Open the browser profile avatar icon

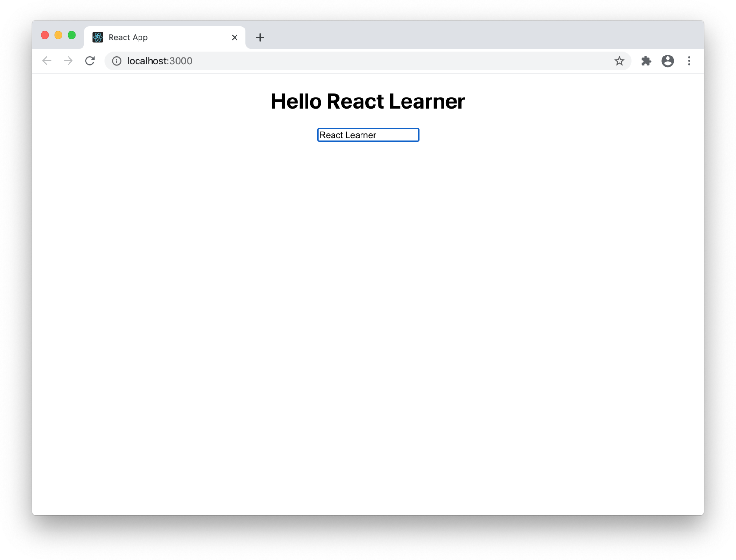click(x=667, y=61)
